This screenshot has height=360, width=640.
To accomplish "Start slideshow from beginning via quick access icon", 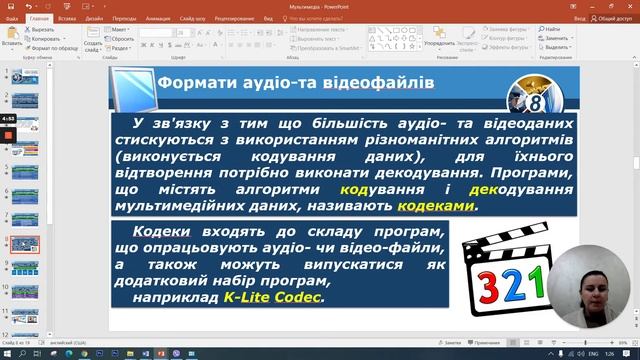I will point(67,7).
